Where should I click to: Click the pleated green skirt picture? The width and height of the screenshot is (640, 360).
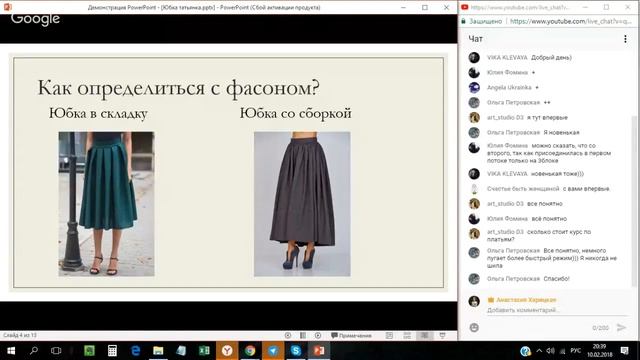pos(106,204)
